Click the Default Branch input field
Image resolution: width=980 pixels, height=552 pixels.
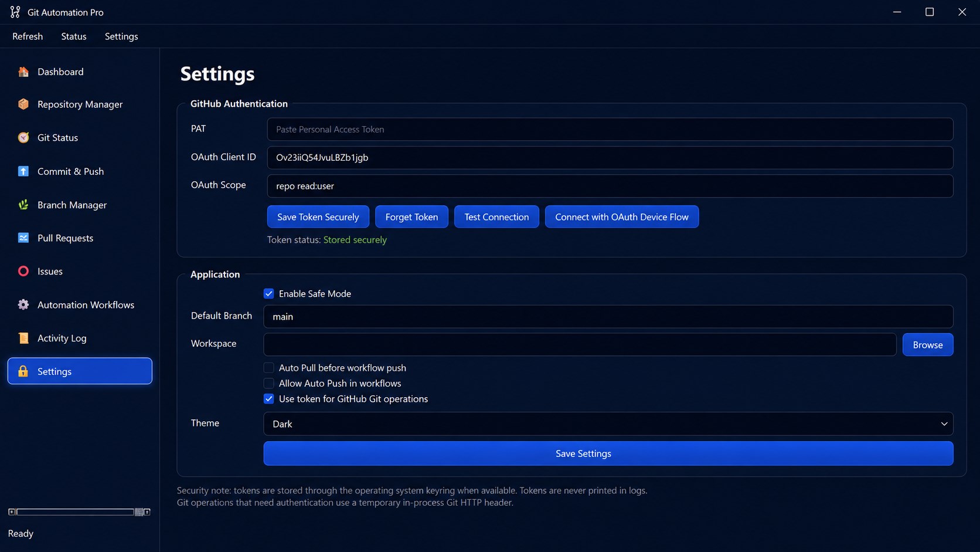[x=608, y=316]
